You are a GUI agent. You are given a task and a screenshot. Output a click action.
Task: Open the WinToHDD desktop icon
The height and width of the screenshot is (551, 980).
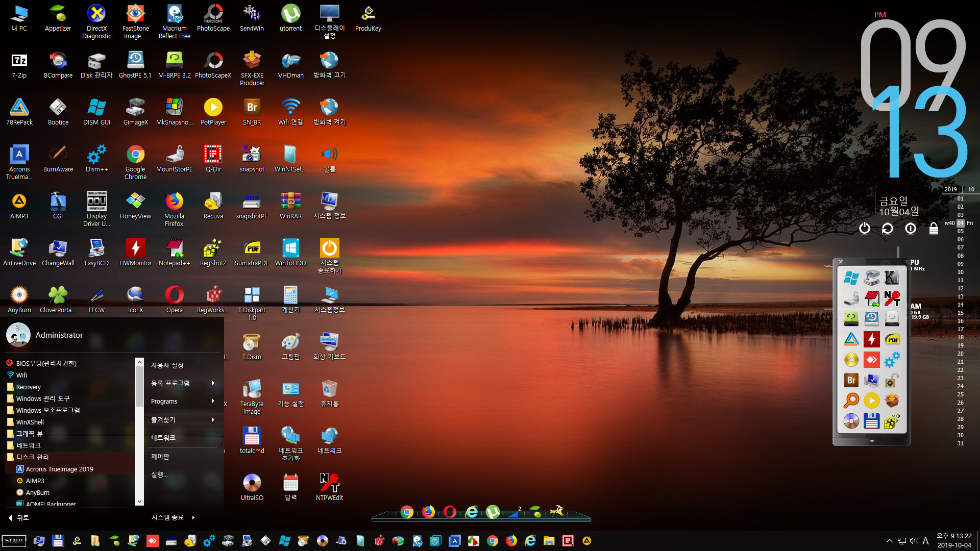tap(290, 253)
